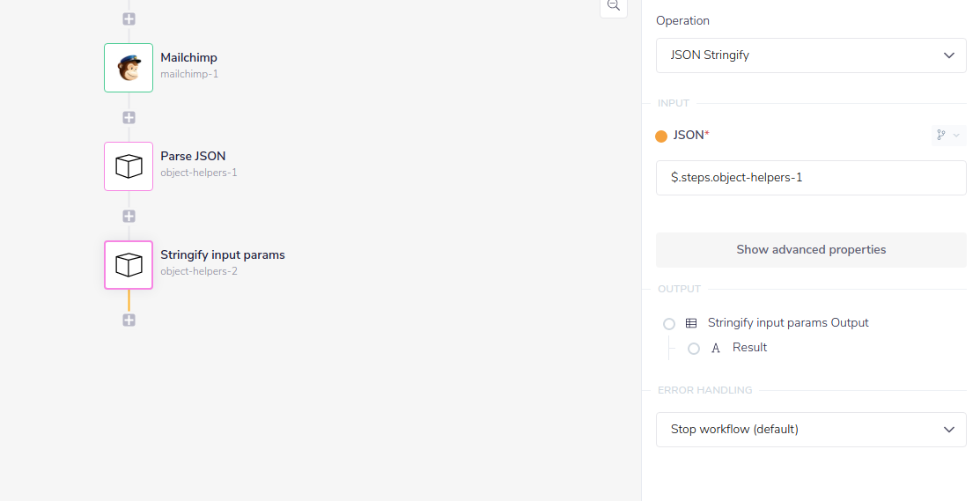Add step after Stringify input params
This screenshot has width=980, height=501.
click(x=129, y=320)
